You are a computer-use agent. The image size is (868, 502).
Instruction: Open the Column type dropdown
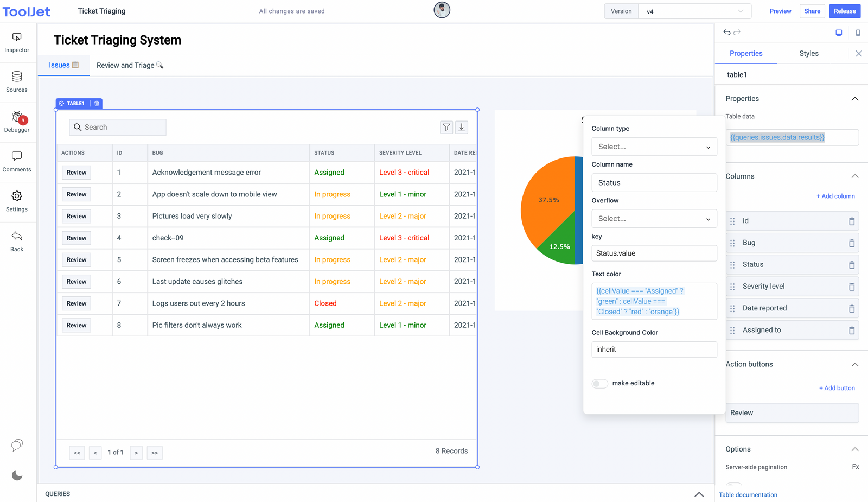654,147
